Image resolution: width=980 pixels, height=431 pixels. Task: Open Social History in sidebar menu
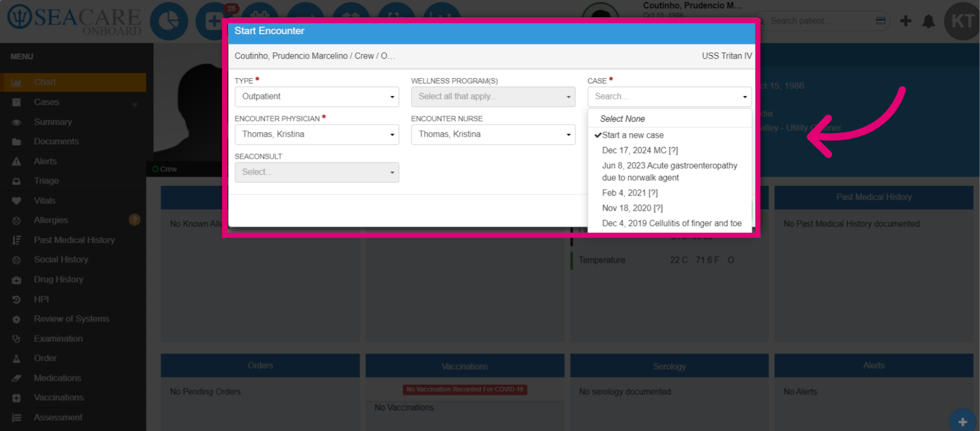61,260
